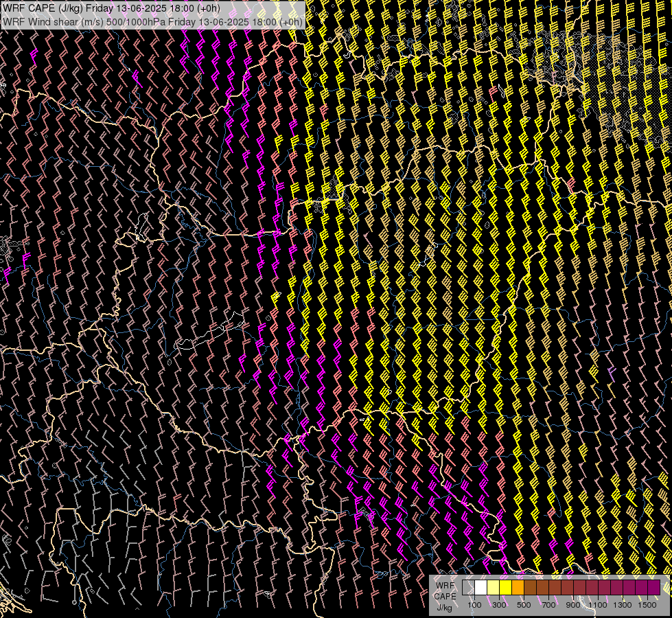Click the WRF Wind shear title line
The height and width of the screenshot is (618, 672).
pyautogui.click(x=152, y=22)
